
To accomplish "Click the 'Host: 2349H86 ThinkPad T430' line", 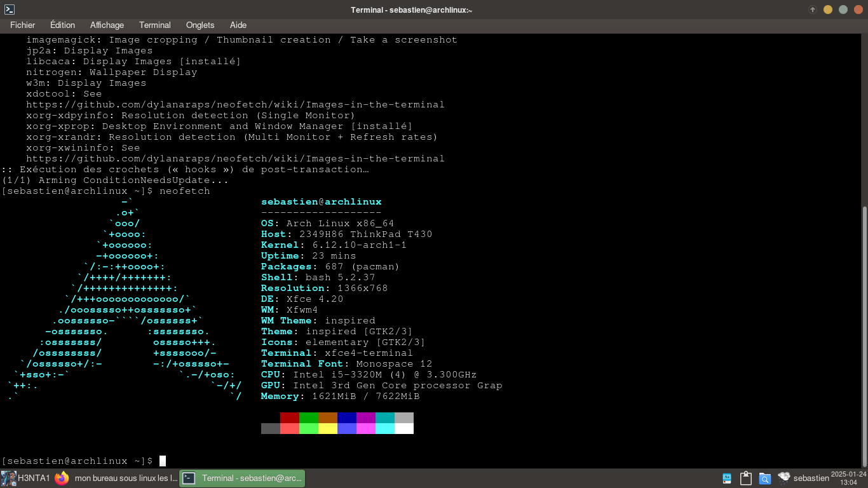I will pyautogui.click(x=346, y=234).
